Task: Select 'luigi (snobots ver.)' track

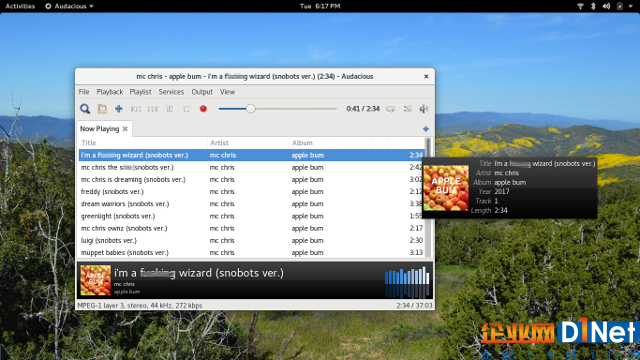Action: (x=251, y=240)
